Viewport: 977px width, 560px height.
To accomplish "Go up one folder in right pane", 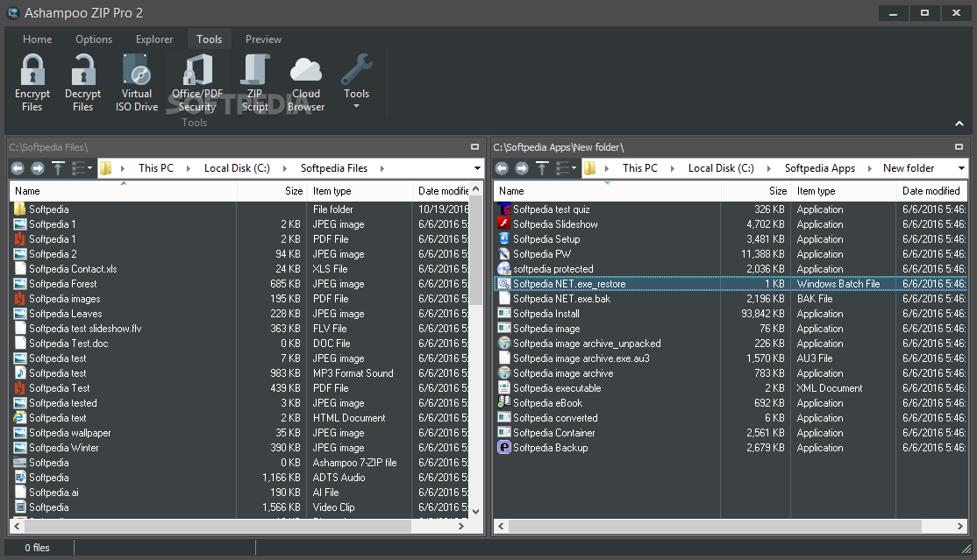I will tap(542, 168).
